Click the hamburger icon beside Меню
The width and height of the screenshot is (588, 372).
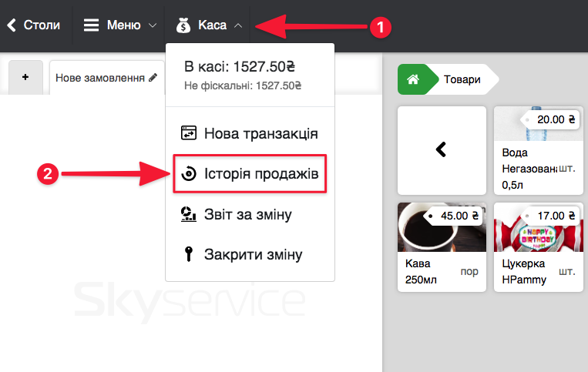[92, 25]
